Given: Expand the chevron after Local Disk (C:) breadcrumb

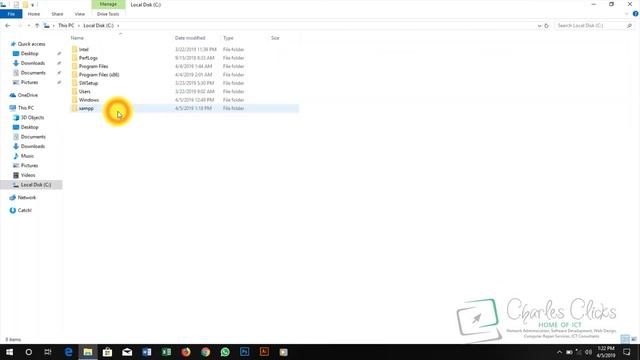Looking at the screenshot, I should (118, 26).
